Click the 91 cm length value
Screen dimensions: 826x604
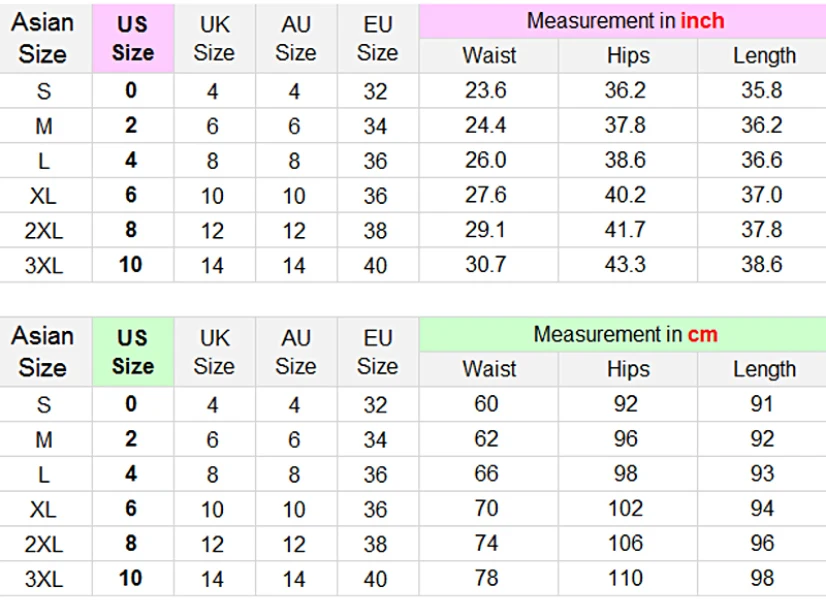tap(762, 404)
